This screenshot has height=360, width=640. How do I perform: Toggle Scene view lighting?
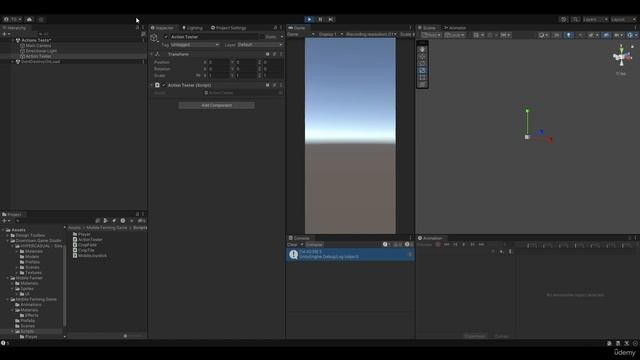click(x=569, y=35)
